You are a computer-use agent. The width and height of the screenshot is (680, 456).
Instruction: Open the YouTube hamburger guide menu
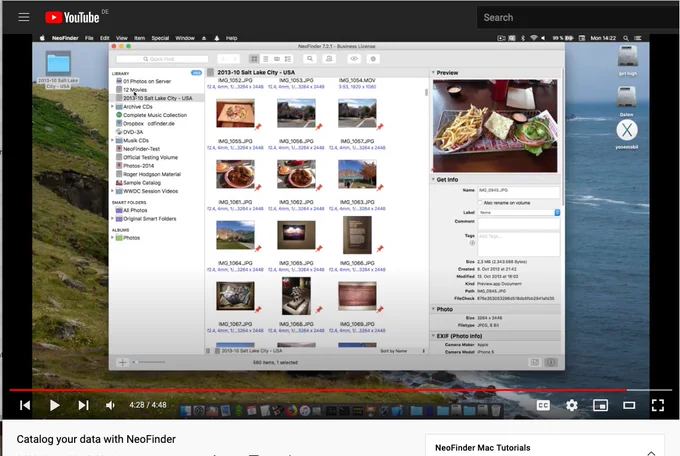pyautogui.click(x=24, y=17)
